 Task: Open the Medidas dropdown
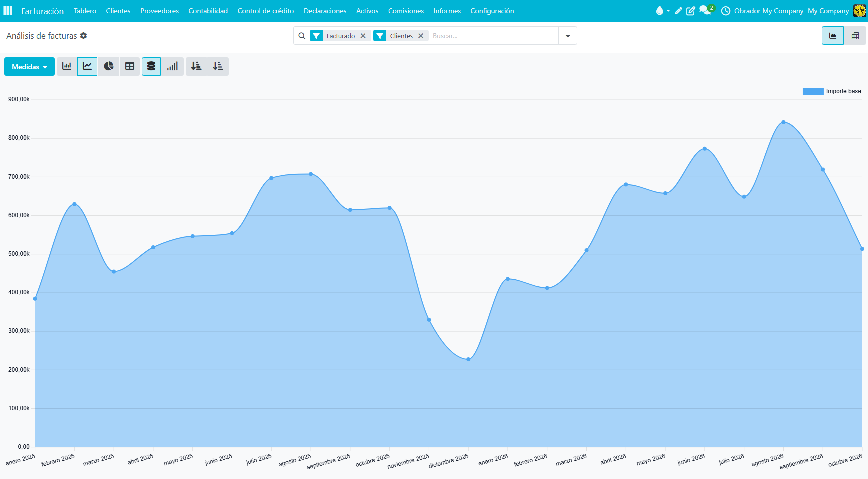pos(29,67)
